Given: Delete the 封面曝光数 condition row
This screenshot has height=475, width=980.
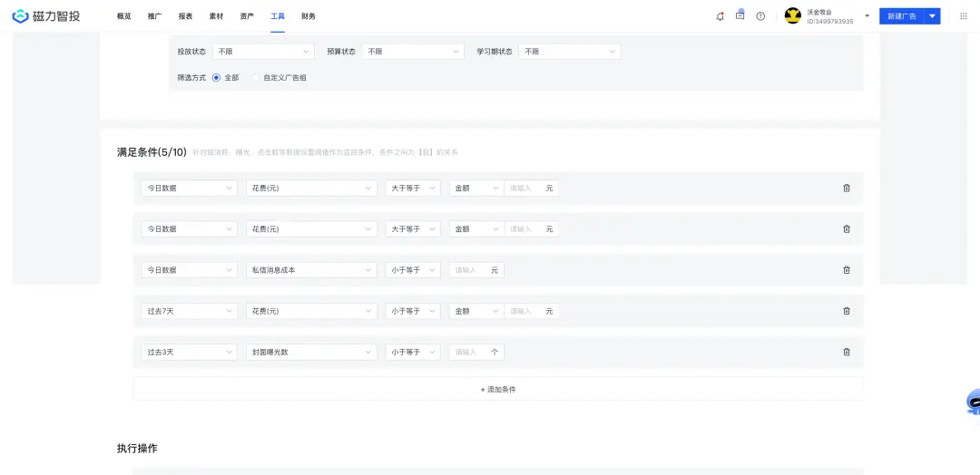Looking at the screenshot, I should pyautogui.click(x=847, y=352).
